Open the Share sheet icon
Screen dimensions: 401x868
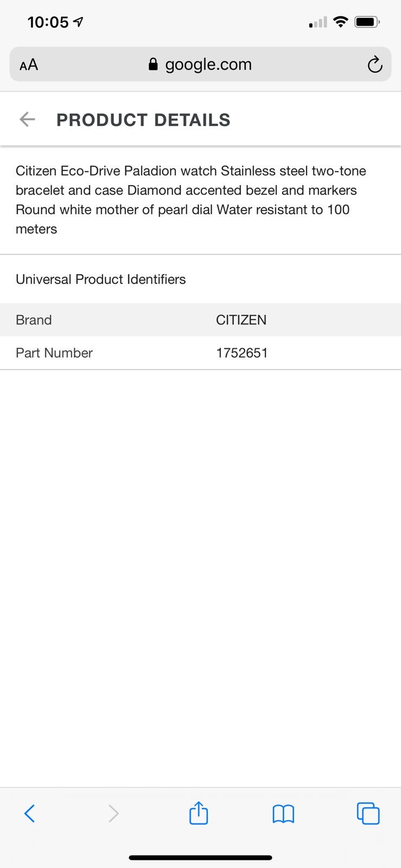point(199,812)
